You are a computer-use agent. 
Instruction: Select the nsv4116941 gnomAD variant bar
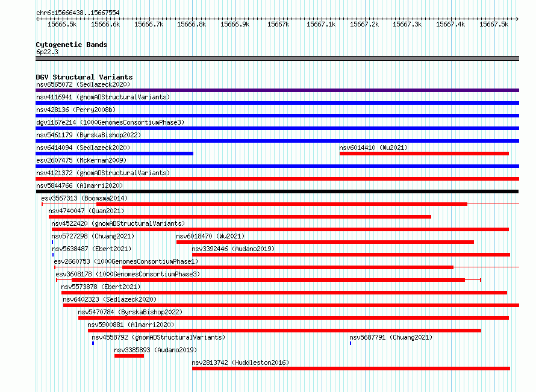[277, 103]
